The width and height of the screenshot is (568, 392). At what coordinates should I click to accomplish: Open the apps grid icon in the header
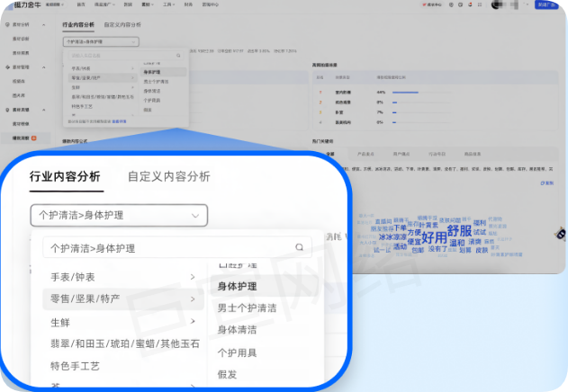(x=480, y=5)
